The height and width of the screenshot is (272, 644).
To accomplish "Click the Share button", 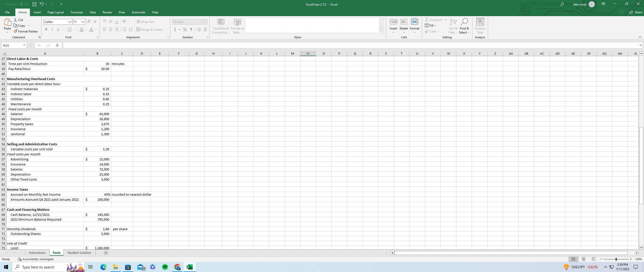I will 636,12.
